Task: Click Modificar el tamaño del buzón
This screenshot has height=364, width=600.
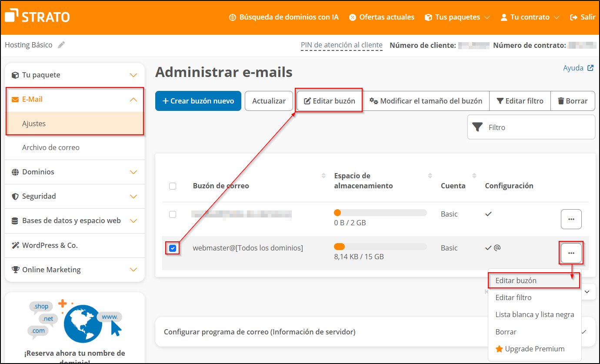Action: [x=426, y=101]
